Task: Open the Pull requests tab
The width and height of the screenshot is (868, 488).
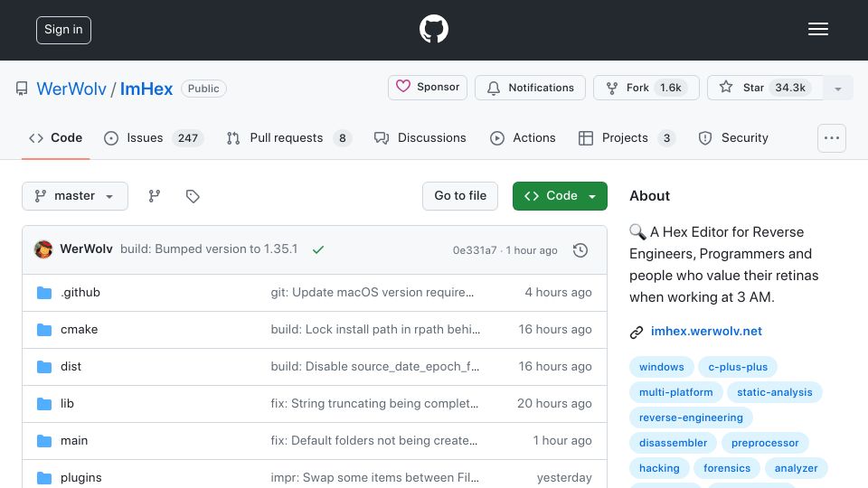Action: click(289, 137)
